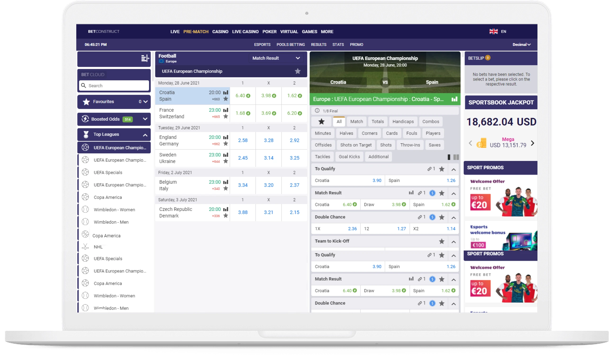Open the Match Result dropdown selector

click(x=273, y=58)
